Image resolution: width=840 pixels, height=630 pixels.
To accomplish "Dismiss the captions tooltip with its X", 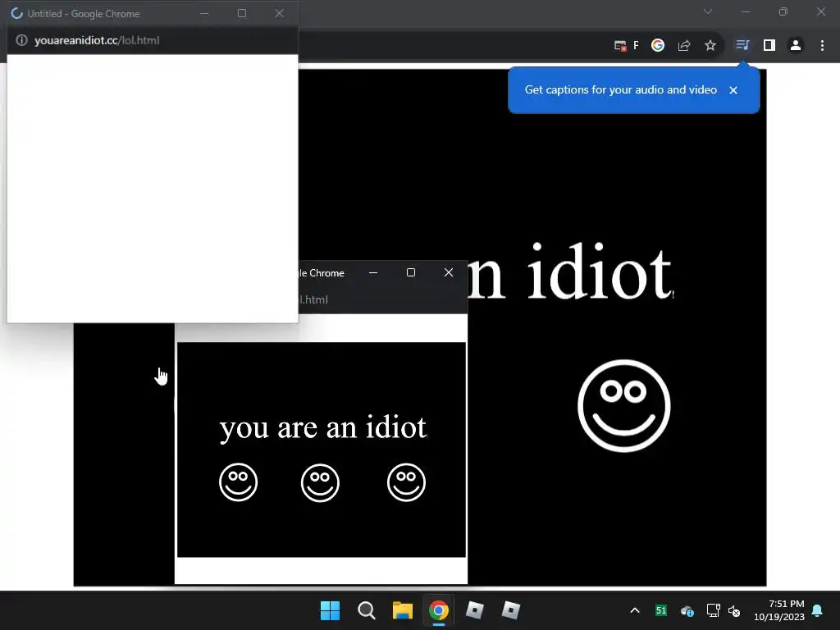I will point(733,90).
